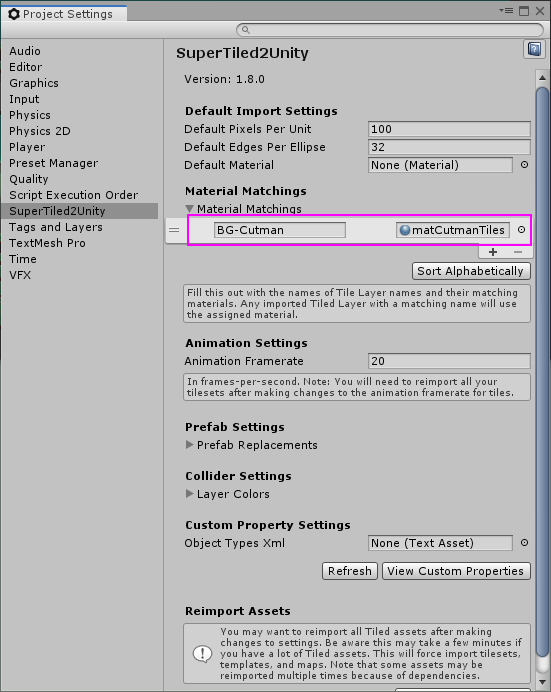Image resolution: width=551 pixels, height=692 pixels.
Task: Click the object picker beside Default Material
Action: [x=524, y=165]
